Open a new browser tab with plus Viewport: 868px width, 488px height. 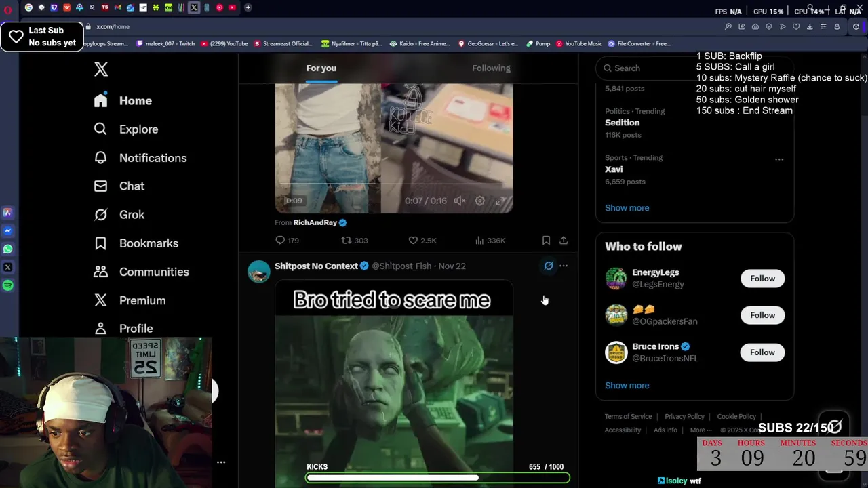point(248,7)
